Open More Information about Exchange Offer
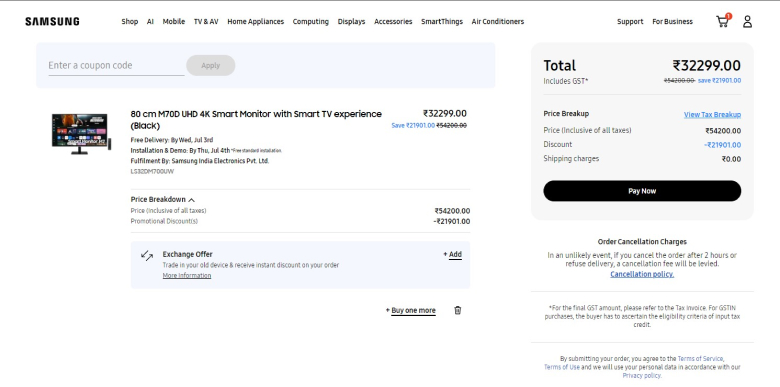This screenshot has height=387, width=780. pyautogui.click(x=187, y=276)
